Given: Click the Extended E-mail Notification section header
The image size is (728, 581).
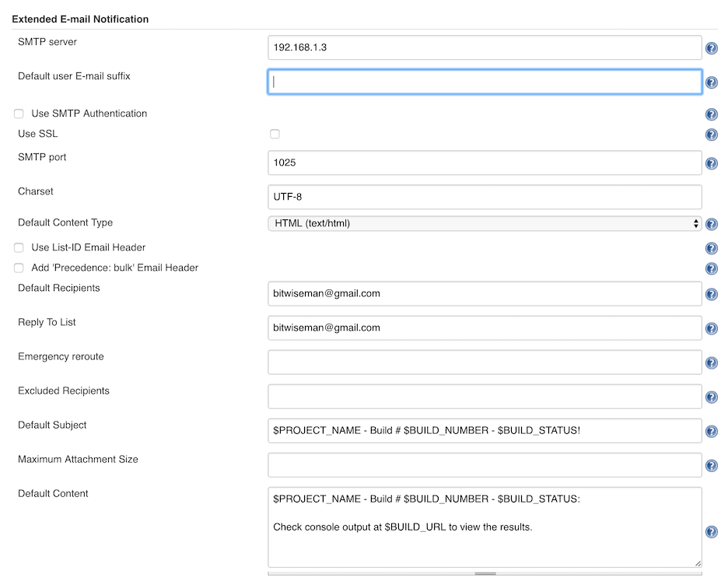Looking at the screenshot, I should (80, 19).
